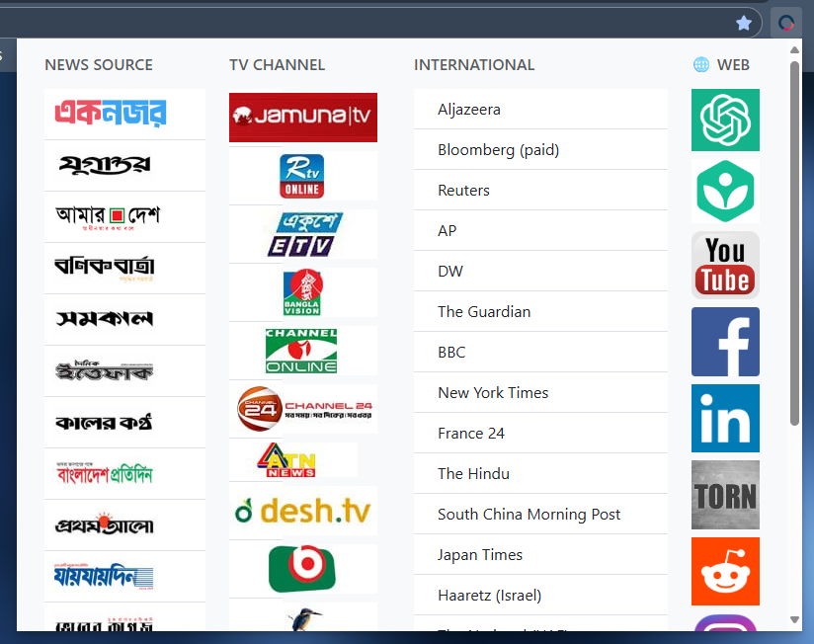Open the Jamuna TV channel
This screenshot has width=814, height=644.
[303, 118]
